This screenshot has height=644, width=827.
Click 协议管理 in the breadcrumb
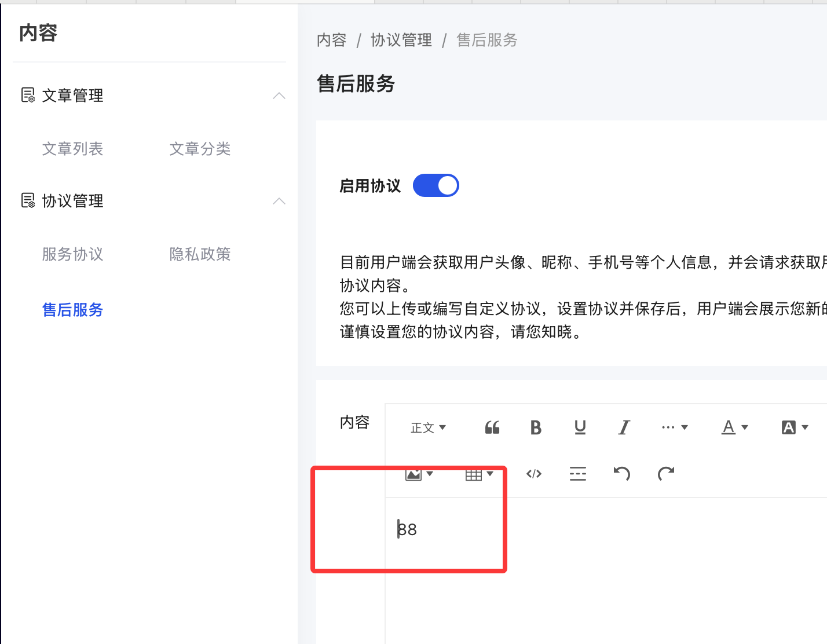click(x=401, y=40)
